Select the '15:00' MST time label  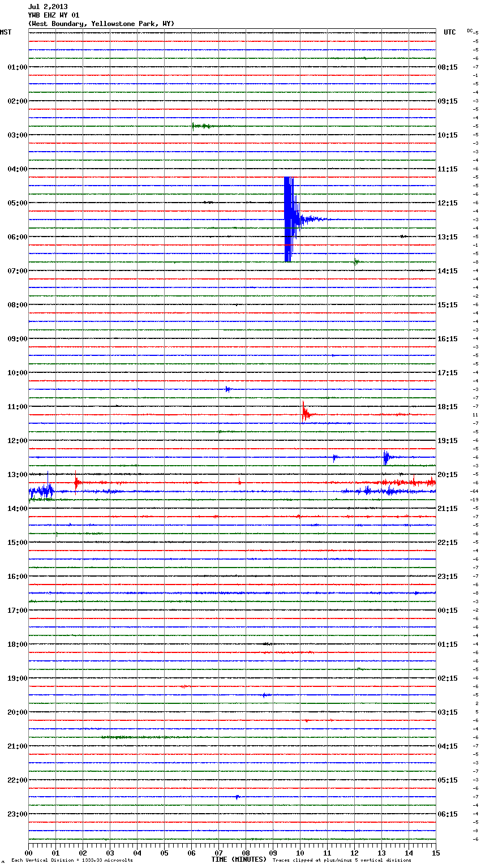(x=17, y=543)
